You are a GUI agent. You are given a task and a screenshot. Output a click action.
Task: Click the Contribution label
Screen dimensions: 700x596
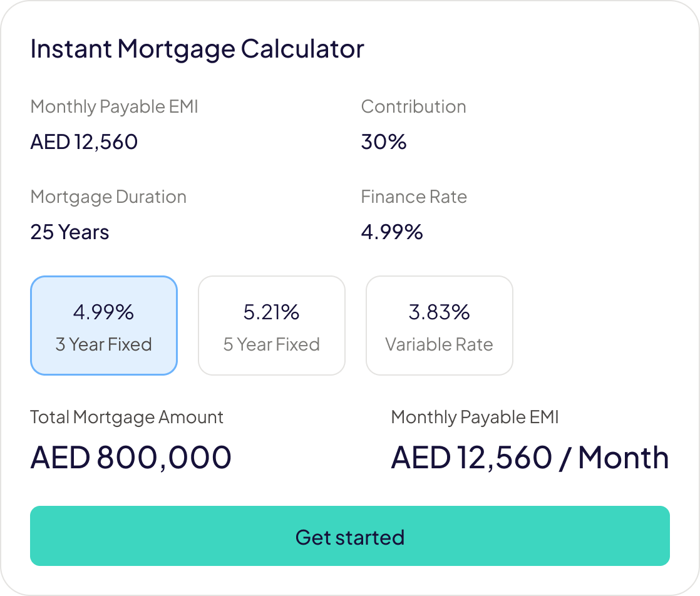pos(413,106)
